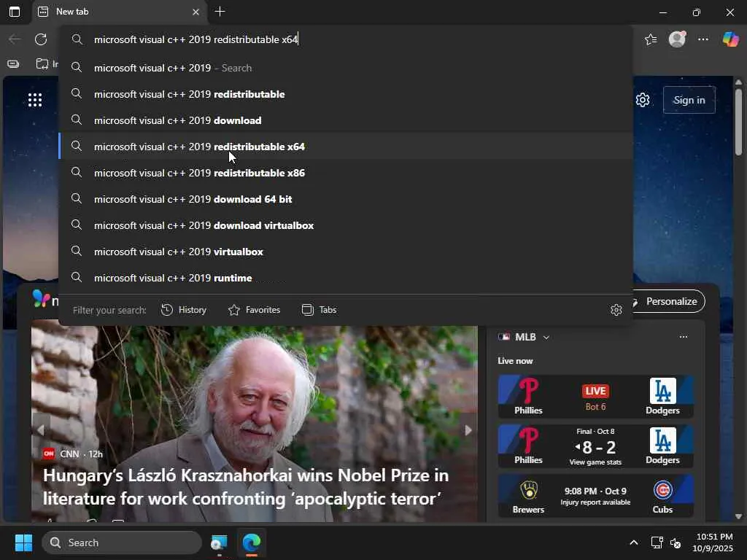Select suggestion ending 'redistributable' without architecture
Image resolution: width=747 pixels, height=560 pixels.
(x=345, y=94)
